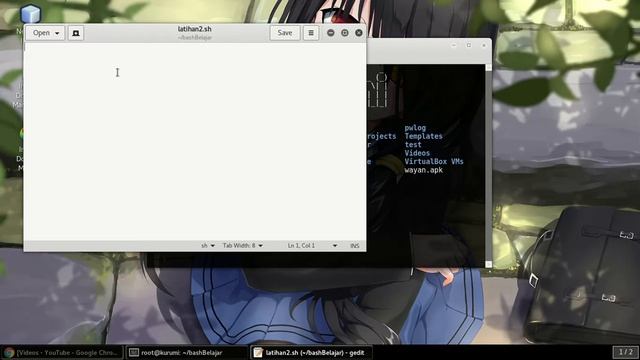Maximize the terminal window behind gedit

point(469,45)
